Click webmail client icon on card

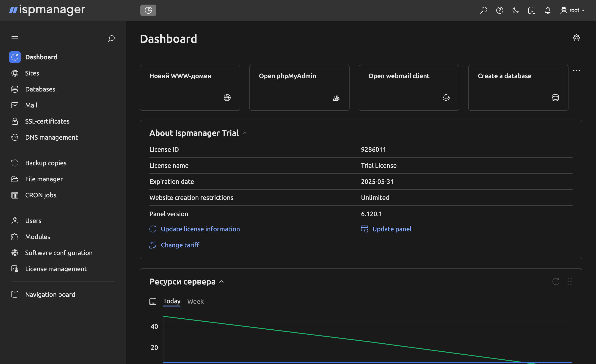pos(446,98)
